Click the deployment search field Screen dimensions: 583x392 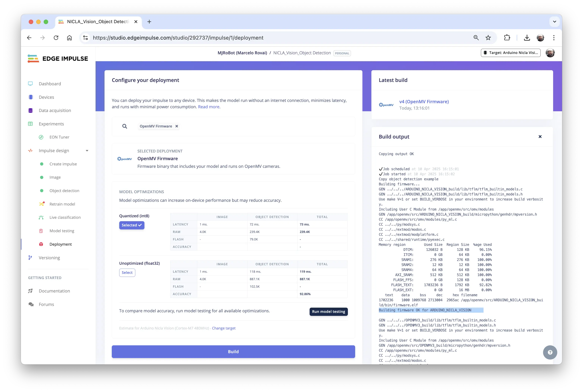[250, 126]
